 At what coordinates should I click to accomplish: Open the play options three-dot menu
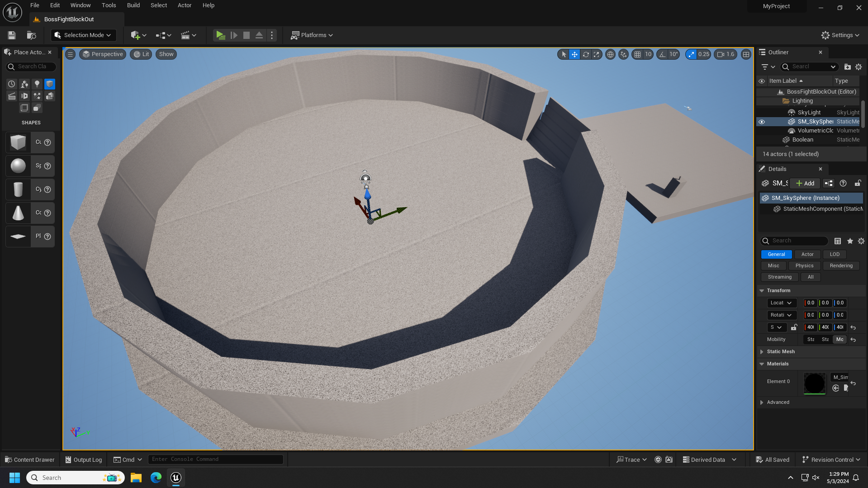[272, 35]
